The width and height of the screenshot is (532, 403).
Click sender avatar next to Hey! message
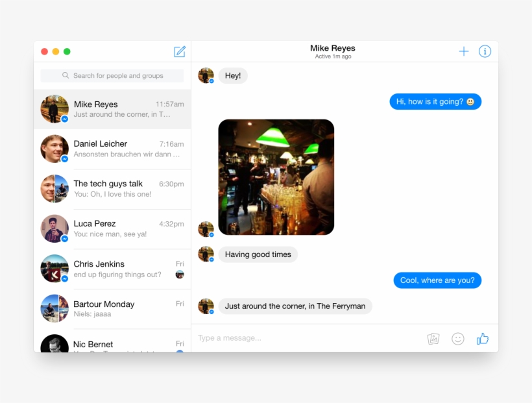coord(206,75)
